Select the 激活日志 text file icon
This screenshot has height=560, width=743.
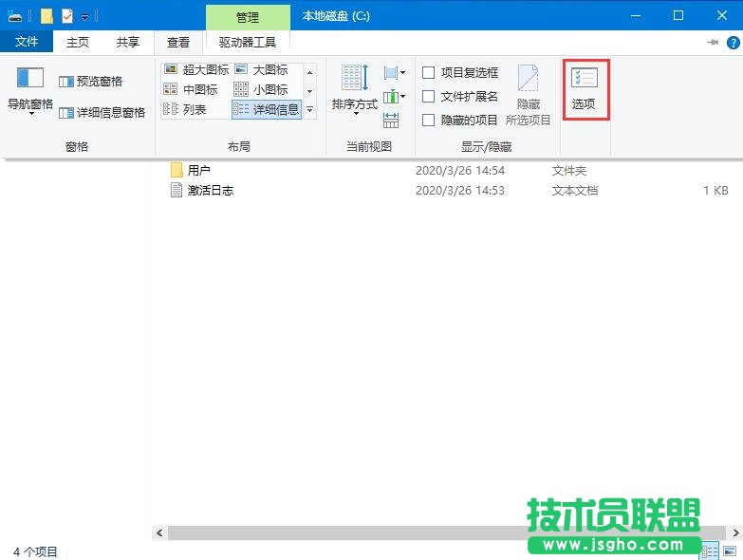pos(176,190)
